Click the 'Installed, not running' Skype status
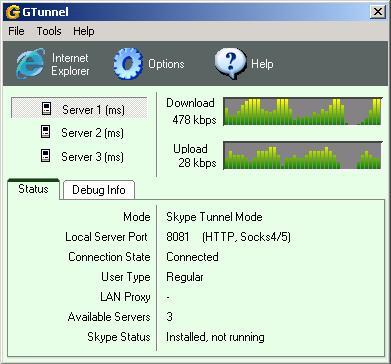391x364 pixels. coord(215,337)
